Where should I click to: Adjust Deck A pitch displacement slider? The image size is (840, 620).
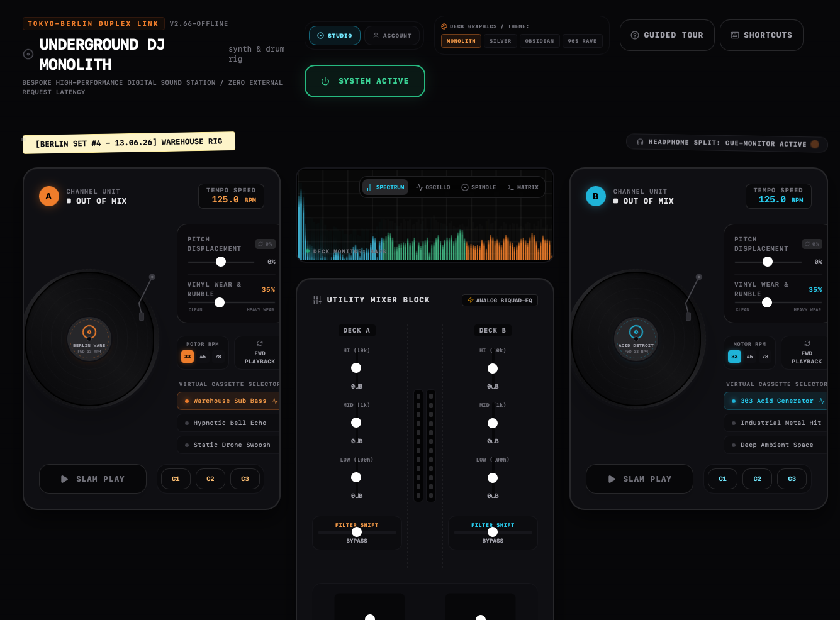click(x=221, y=262)
